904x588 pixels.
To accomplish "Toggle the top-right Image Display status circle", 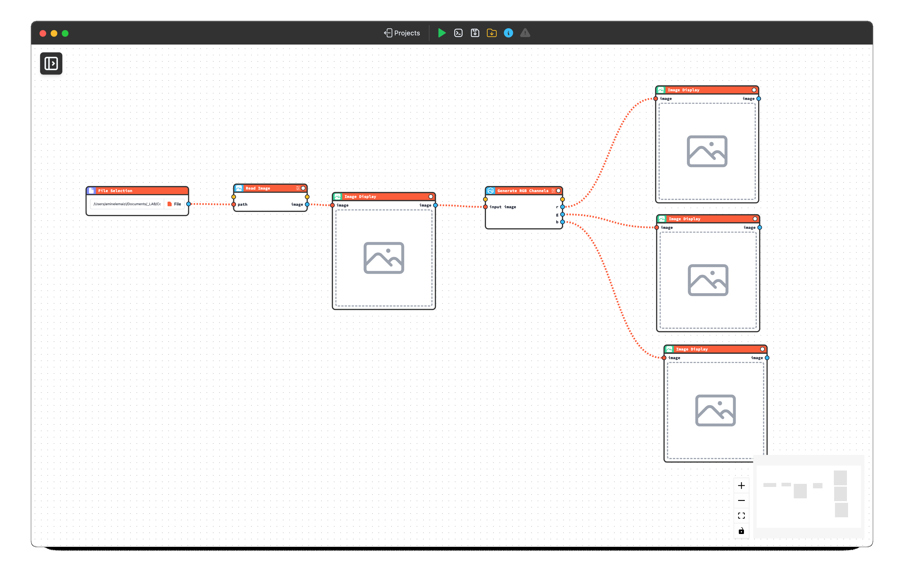I will coord(754,90).
